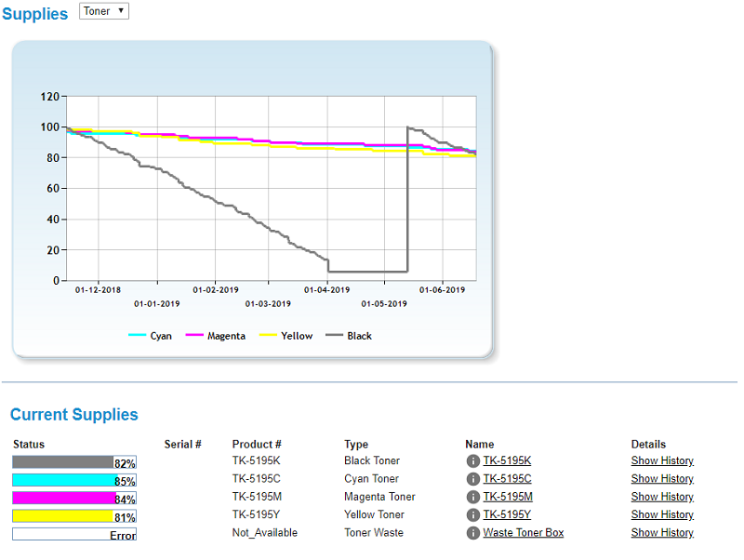The width and height of the screenshot is (744, 560).
Task: Click the Details column header
Action: click(x=648, y=445)
